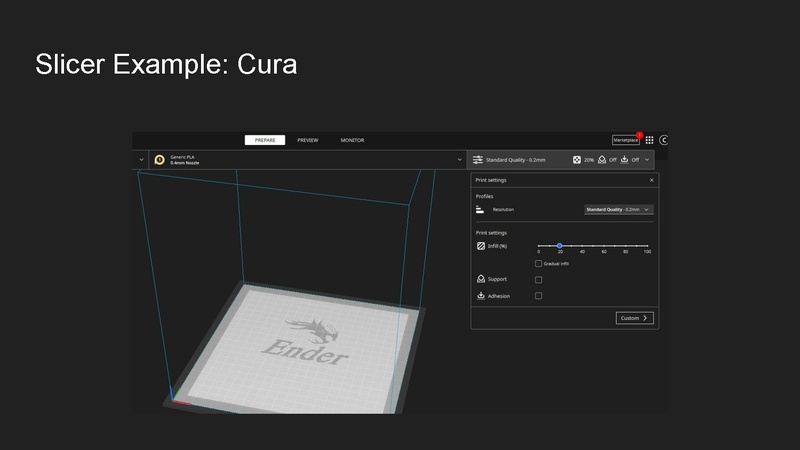Click the account circle icon
Screen dimensions: 800x450
(664, 140)
